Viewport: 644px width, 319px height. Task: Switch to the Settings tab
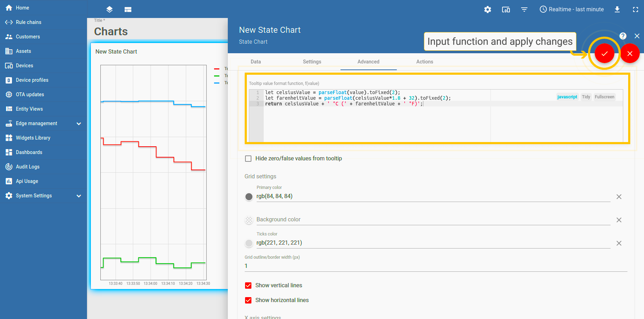pos(312,62)
